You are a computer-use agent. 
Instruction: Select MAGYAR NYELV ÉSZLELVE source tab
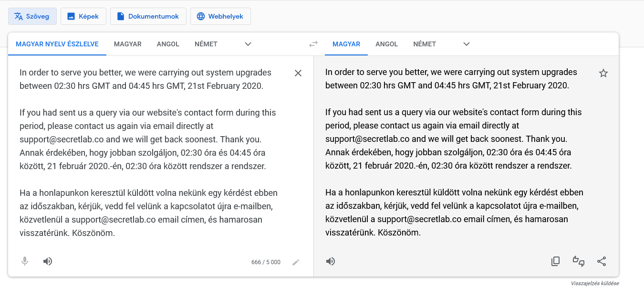coord(57,44)
